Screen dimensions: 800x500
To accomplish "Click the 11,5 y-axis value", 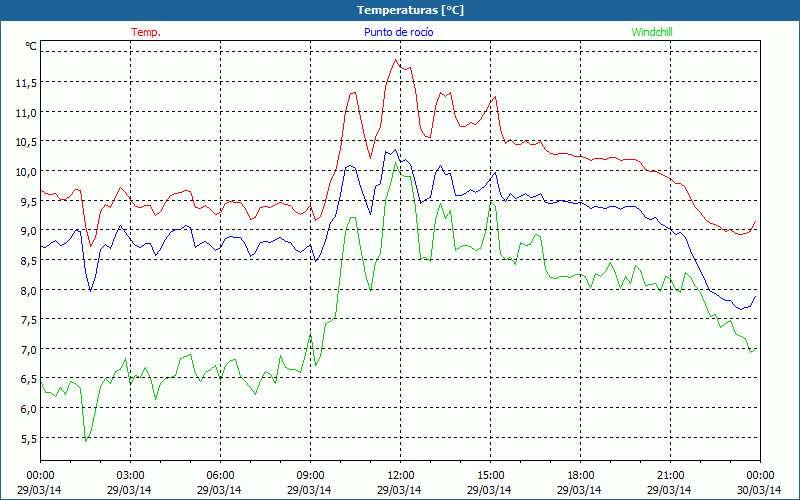I will pos(26,83).
